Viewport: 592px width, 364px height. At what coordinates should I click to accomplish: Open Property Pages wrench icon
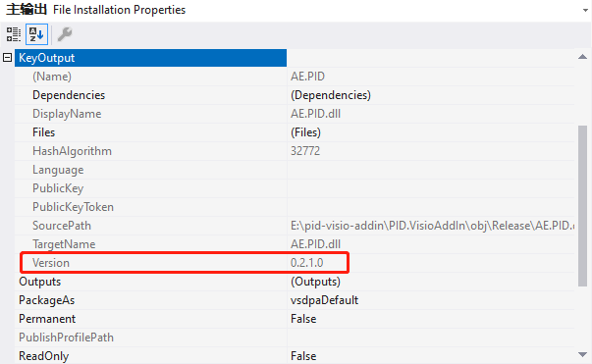click(x=65, y=34)
